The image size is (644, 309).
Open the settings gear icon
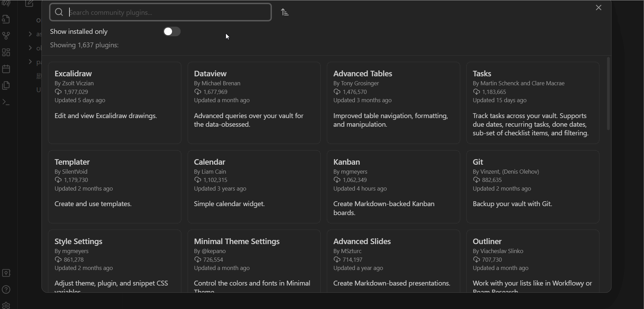coord(6,306)
